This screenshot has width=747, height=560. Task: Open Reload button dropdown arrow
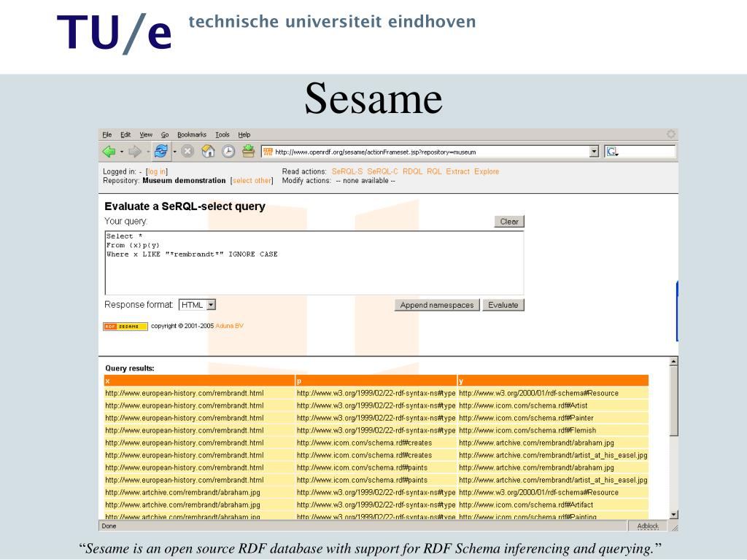(x=174, y=152)
